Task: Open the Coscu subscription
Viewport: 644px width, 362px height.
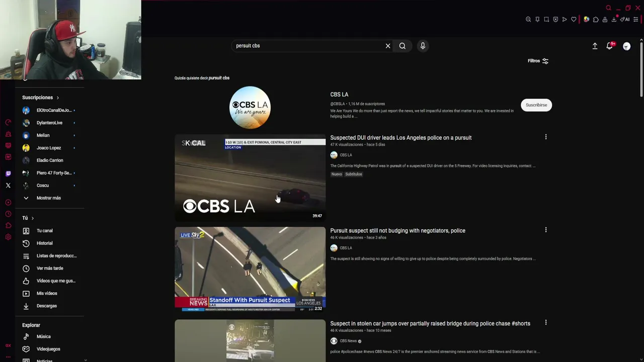Action: point(49,186)
